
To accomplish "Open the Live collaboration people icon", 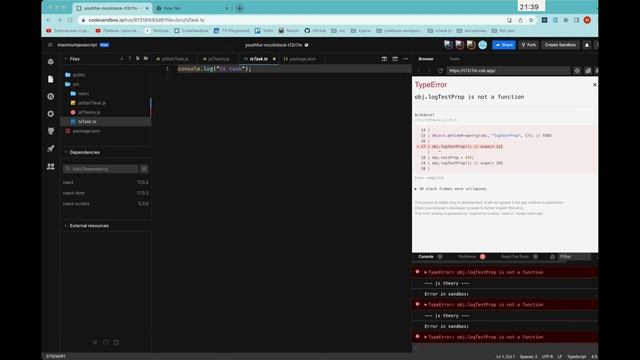I will (51, 166).
